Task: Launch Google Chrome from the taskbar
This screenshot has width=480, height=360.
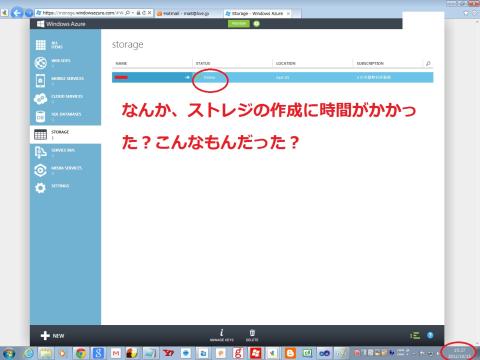Action: [81, 353]
